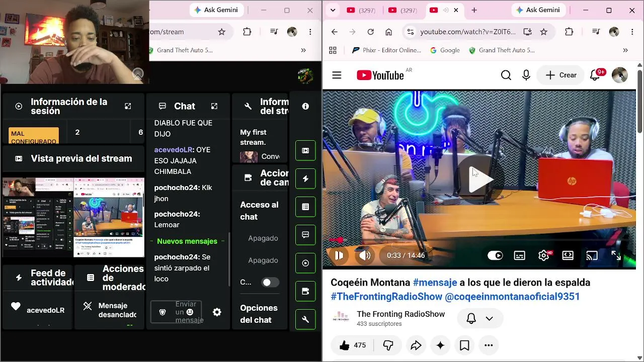The height and width of the screenshot is (362, 644).
Task: Switch to the first (3297) browser tab
Action: 361,10
